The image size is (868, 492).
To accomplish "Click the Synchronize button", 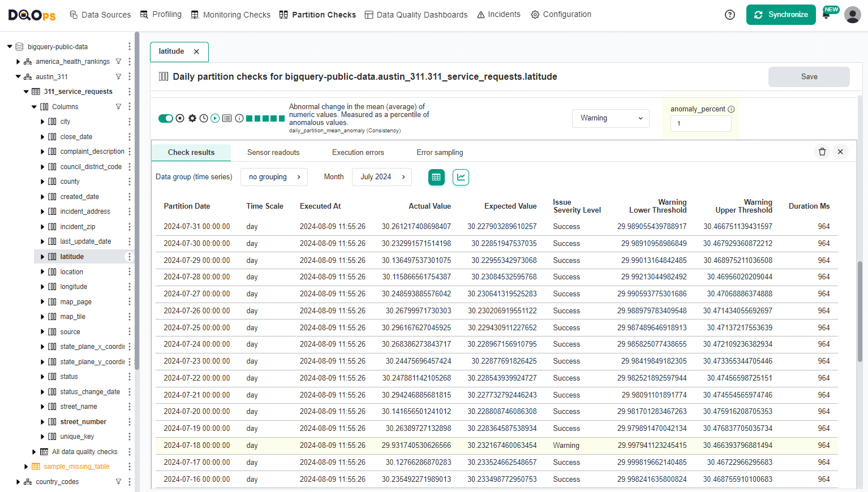I will pos(781,15).
